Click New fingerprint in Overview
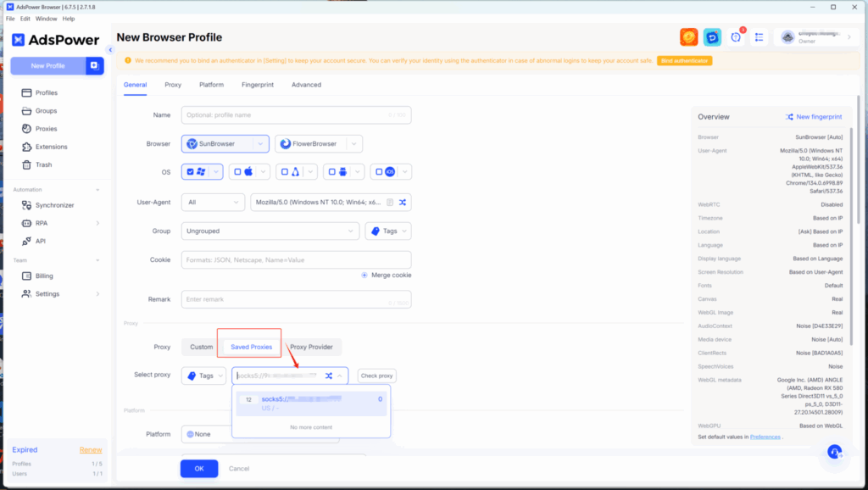The image size is (868, 490). (x=814, y=117)
